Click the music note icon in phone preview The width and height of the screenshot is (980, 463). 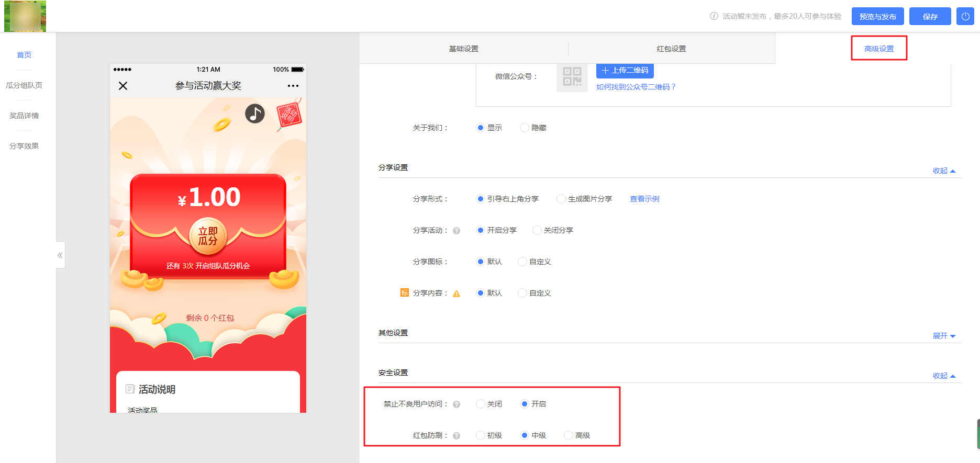255,114
